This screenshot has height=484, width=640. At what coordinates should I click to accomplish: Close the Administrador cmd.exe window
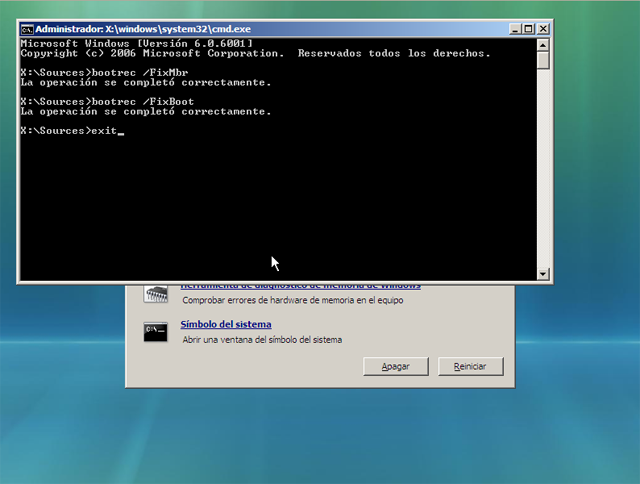[x=543, y=29]
